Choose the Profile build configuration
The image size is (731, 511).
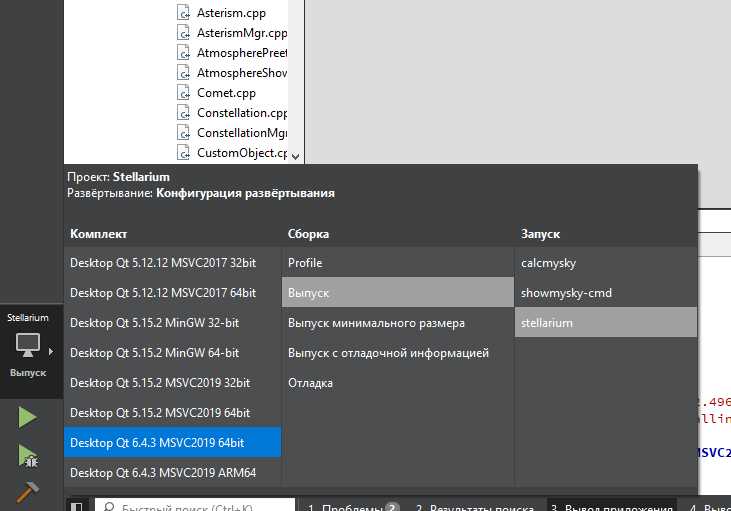click(x=398, y=263)
